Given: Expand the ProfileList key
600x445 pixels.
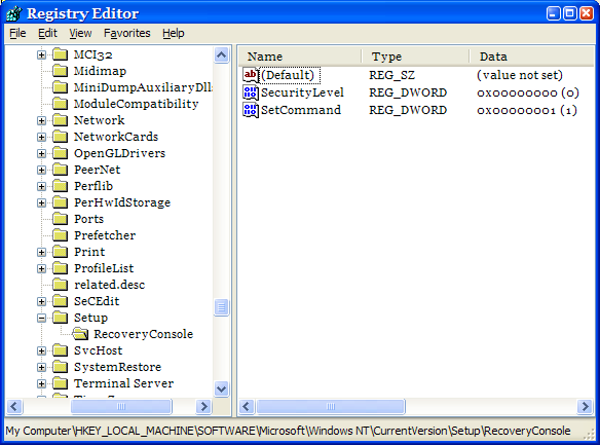Looking at the screenshot, I should point(41,269).
